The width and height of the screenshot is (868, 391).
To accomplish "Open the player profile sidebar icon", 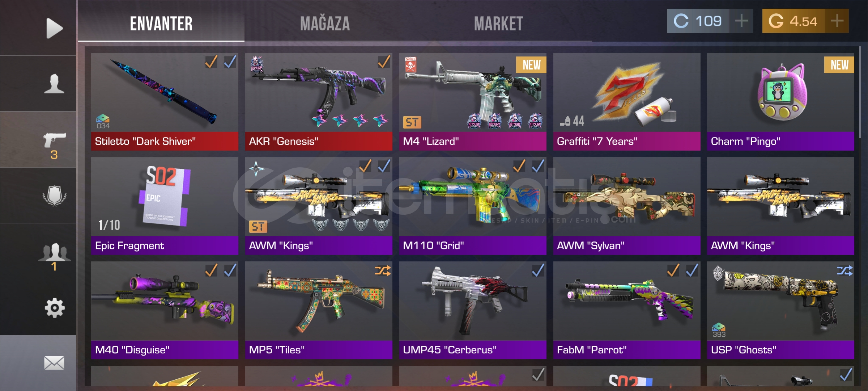I will tap(54, 84).
